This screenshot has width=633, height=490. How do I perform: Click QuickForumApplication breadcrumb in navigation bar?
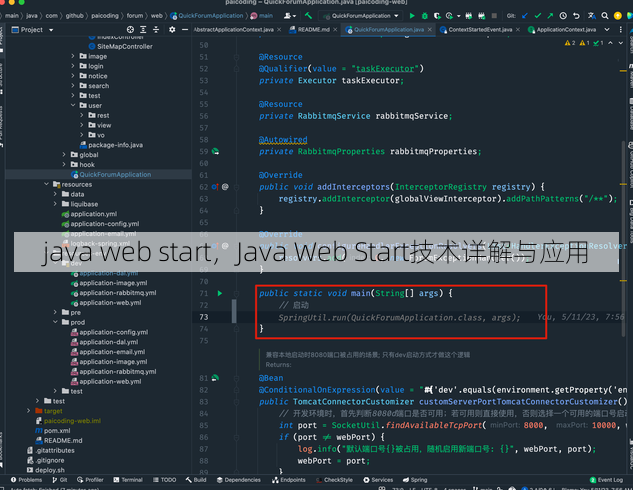coord(207,16)
